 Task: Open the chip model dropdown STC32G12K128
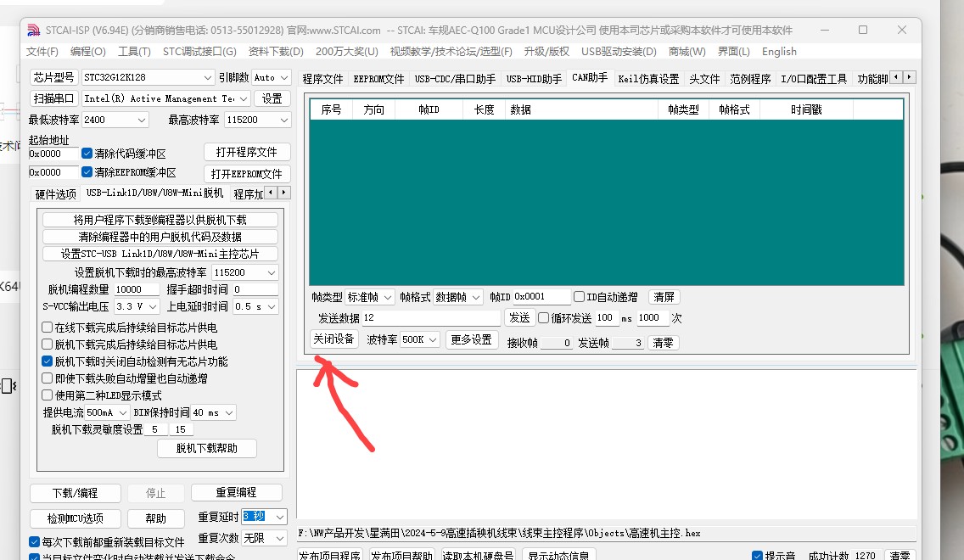(x=148, y=77)
